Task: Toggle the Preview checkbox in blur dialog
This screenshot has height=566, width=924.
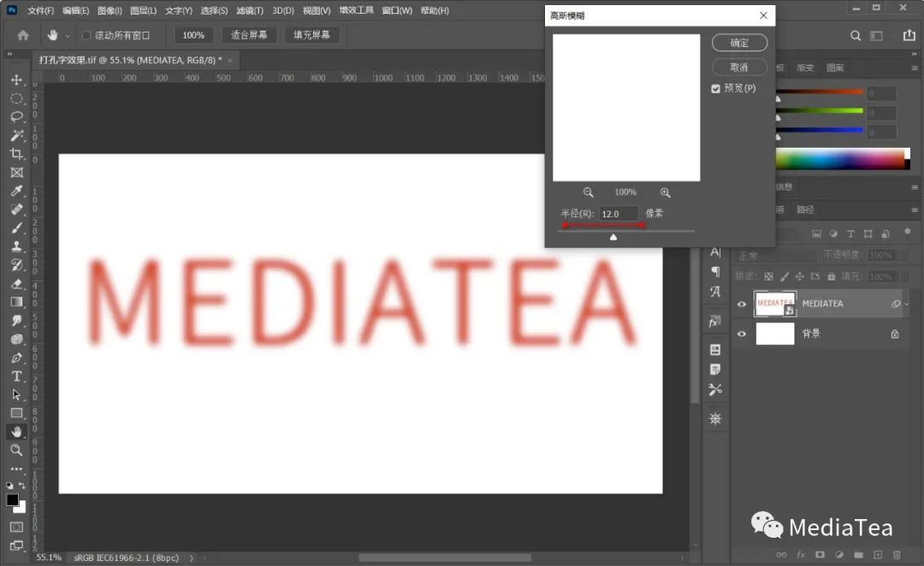Action: (715, 89)
